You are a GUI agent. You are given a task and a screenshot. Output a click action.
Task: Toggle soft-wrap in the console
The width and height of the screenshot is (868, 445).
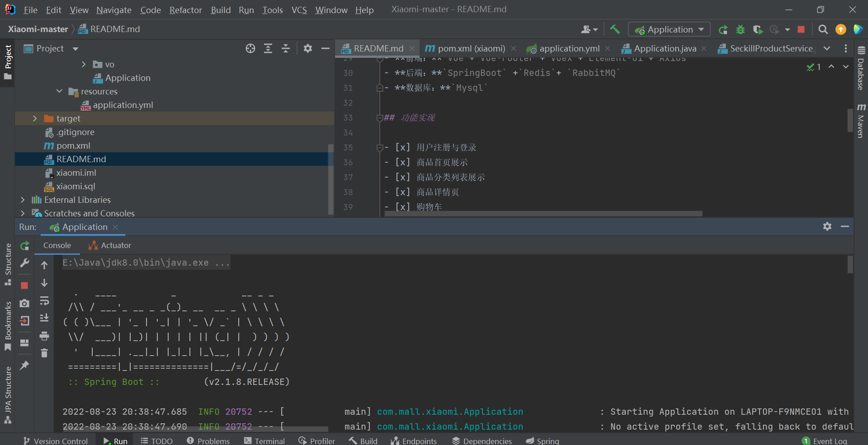click(44, 301)
